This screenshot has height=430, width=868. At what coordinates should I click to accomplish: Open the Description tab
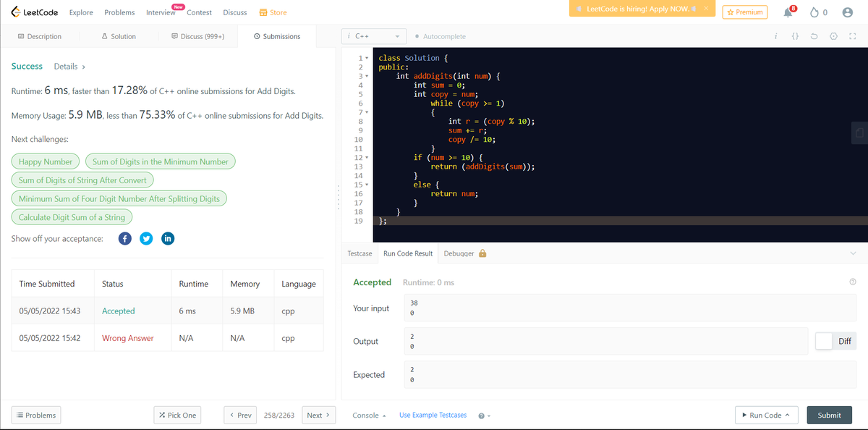point(39,36)
